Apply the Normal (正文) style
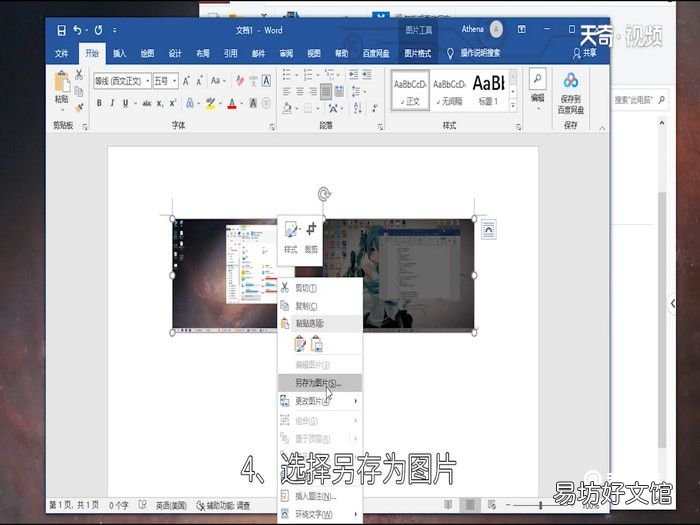This screenshot has width=700, height=525. [410, 91]
